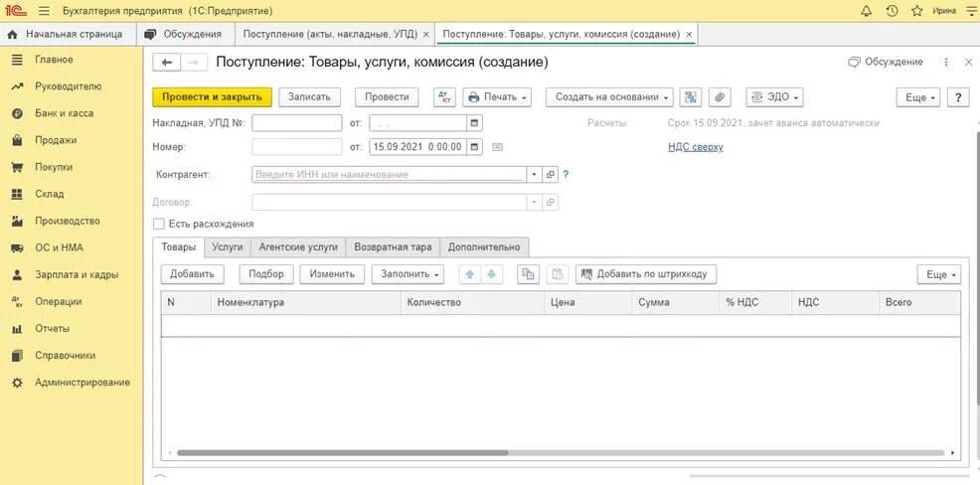Switch to Обсуждения tab

pyautogui.click(x=185, y=35)
